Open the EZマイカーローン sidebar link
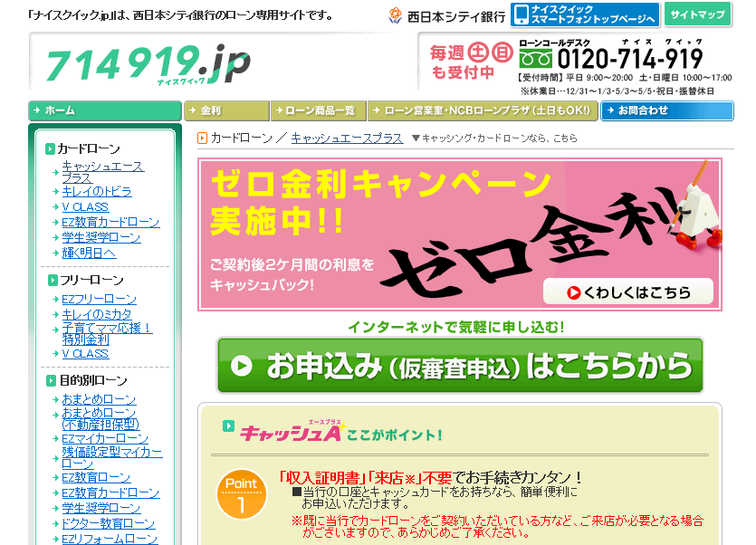756x545 pixels. click(x=105, y=438)
